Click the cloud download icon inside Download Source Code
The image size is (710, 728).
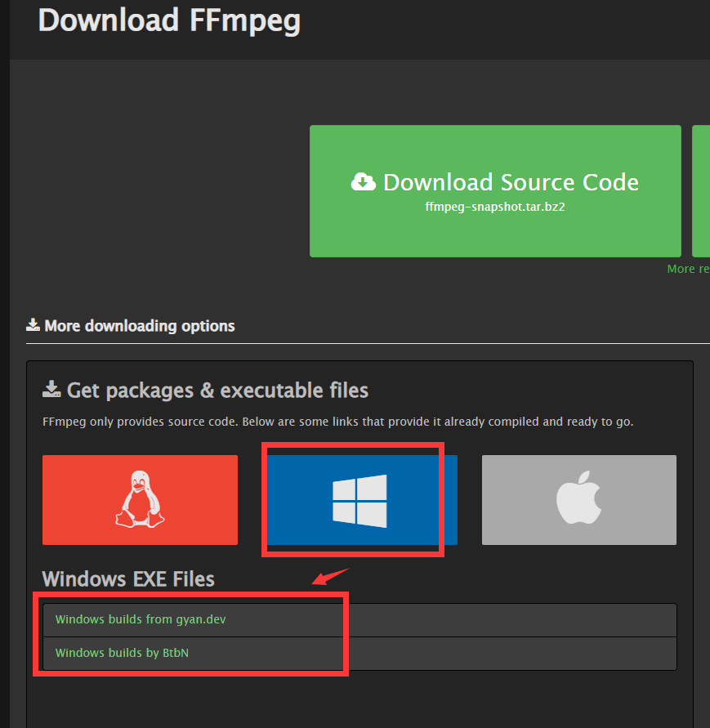pyautogui.click(x=366, y=181)
